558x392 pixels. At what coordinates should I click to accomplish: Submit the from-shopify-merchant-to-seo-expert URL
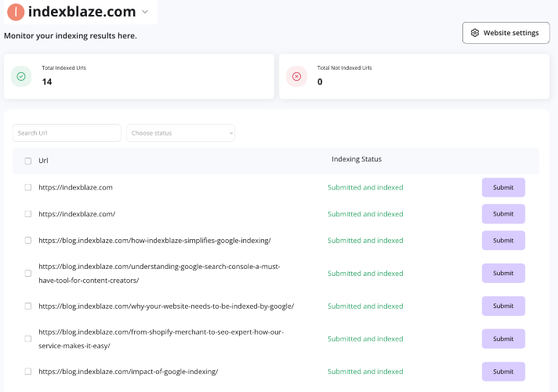[x=503, y=339]
